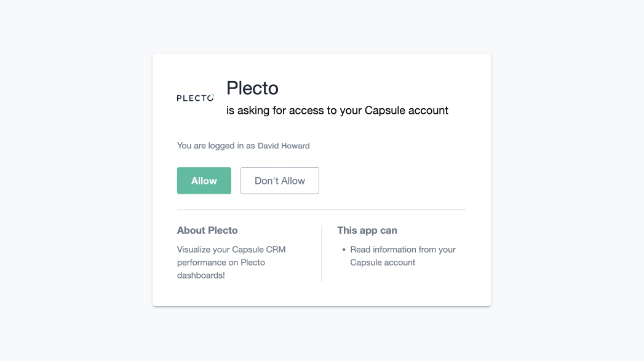Click the 'This app can' heading

[x=367, y=231]
